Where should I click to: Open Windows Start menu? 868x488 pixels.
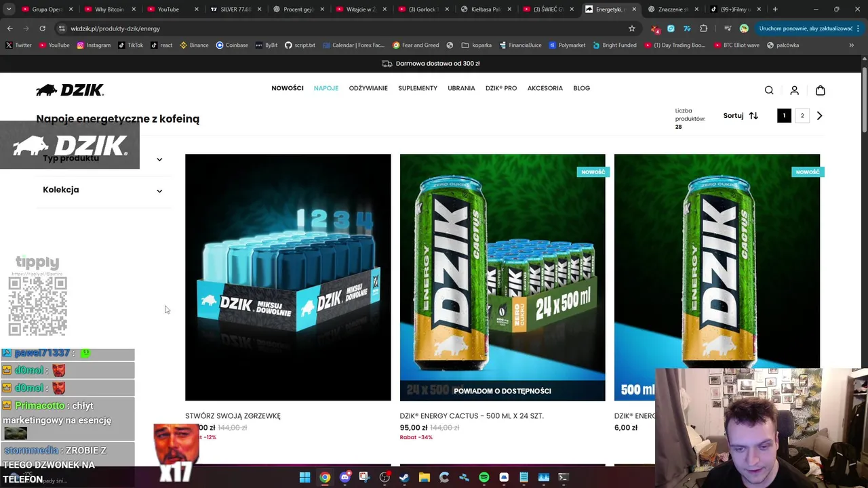[x=304, y=477]
